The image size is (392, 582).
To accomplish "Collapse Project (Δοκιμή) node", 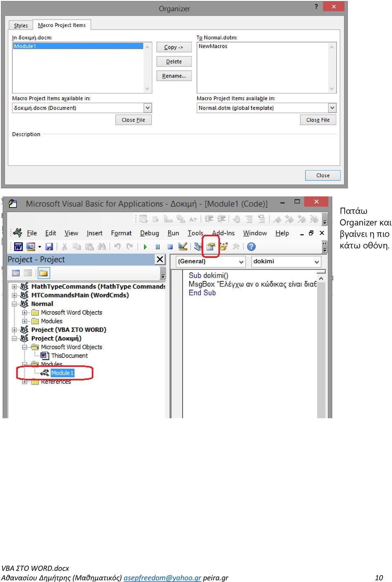I will 14,338.
